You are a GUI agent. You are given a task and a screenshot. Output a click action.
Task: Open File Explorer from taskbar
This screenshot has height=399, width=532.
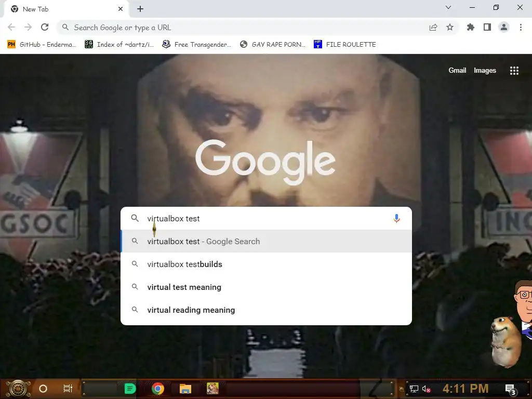pos(185,389)
